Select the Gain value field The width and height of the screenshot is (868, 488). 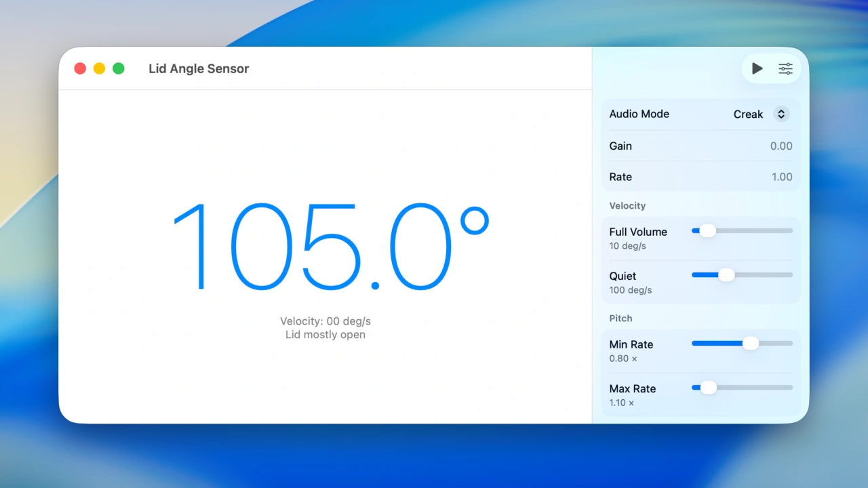(781, 146)
